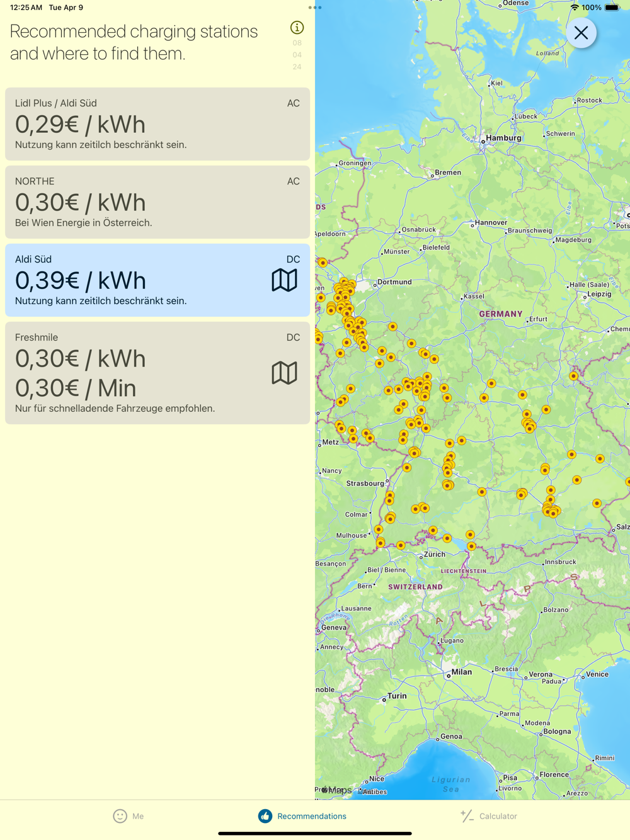Image resolution: width=630 pixels, height=840 pixels.
Task: Tap the status bar time 12:25 AM
Action: pyautogui.click(x=26, y=8)
